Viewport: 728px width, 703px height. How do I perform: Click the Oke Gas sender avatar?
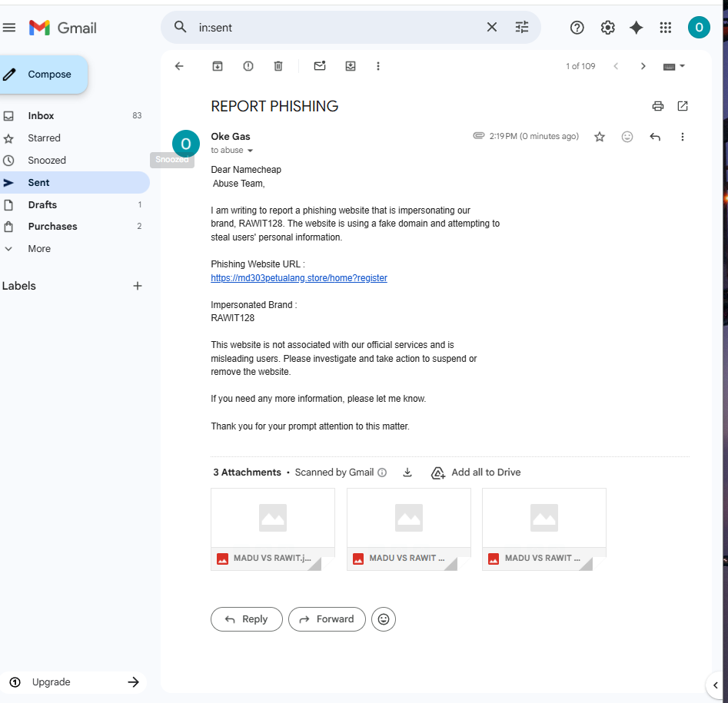(186, 144)
